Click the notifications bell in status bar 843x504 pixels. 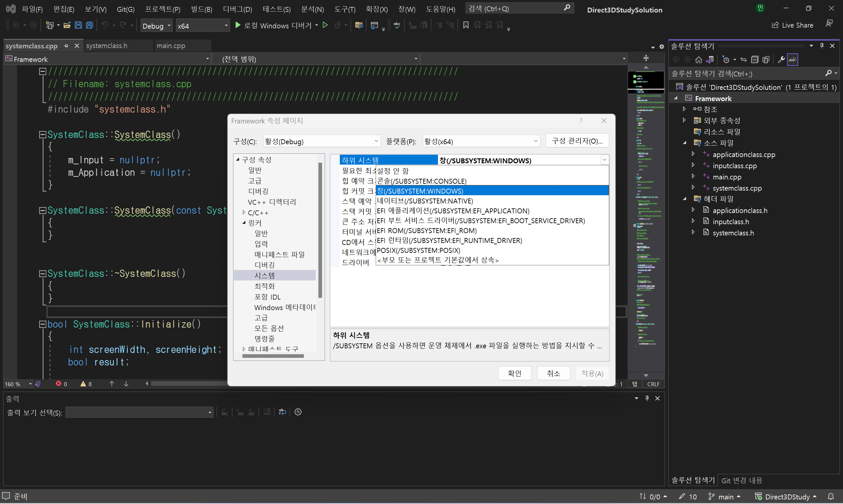(831, 496)
